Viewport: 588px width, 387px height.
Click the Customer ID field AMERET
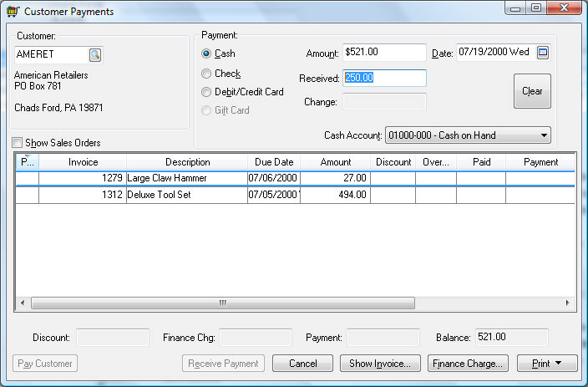(50, 55)
